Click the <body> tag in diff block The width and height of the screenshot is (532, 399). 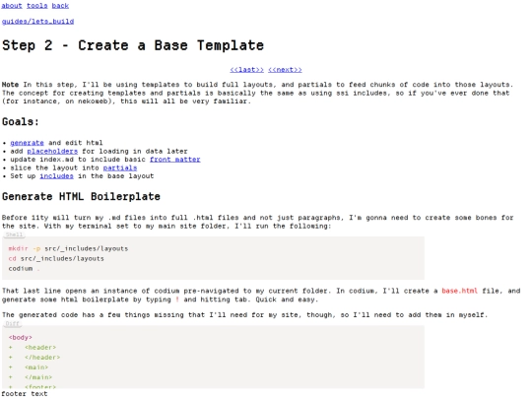click(21, 338)
